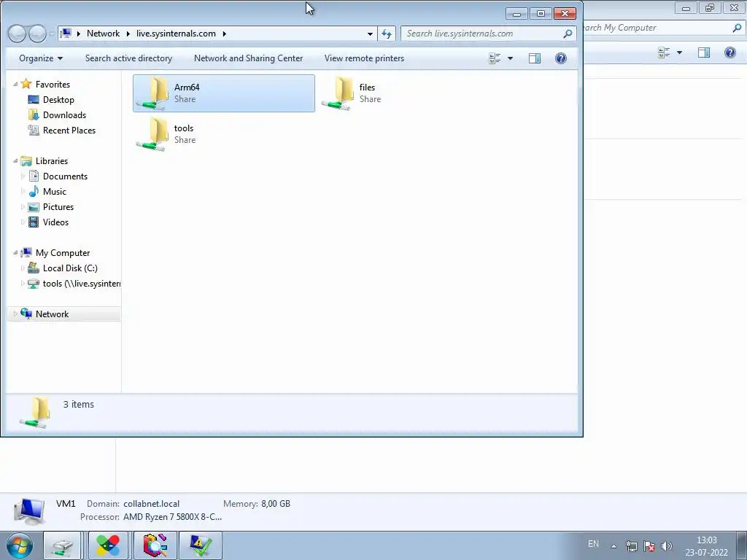Open Network and Sharing Center
Viewport: 747px width, 560px height.
point(248,58)
